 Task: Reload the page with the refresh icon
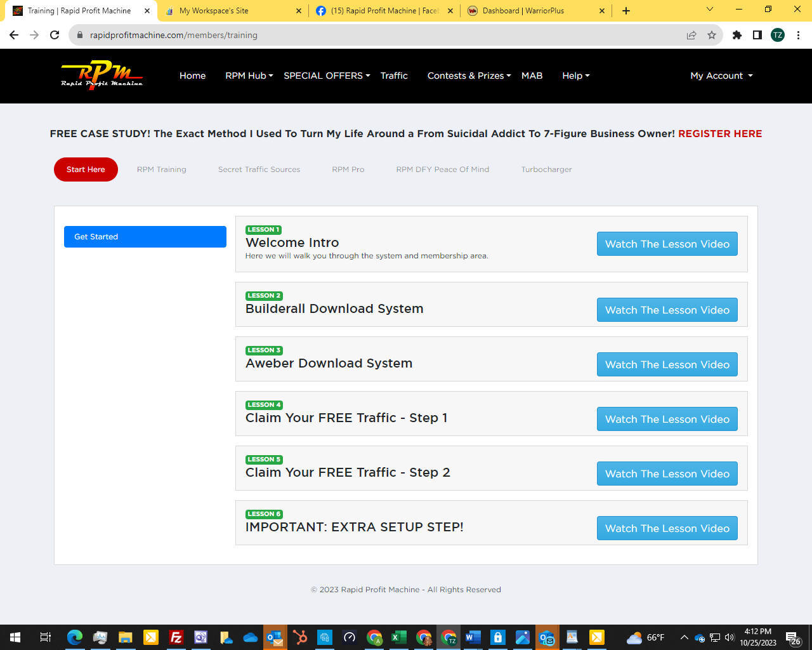click(55, 35)
